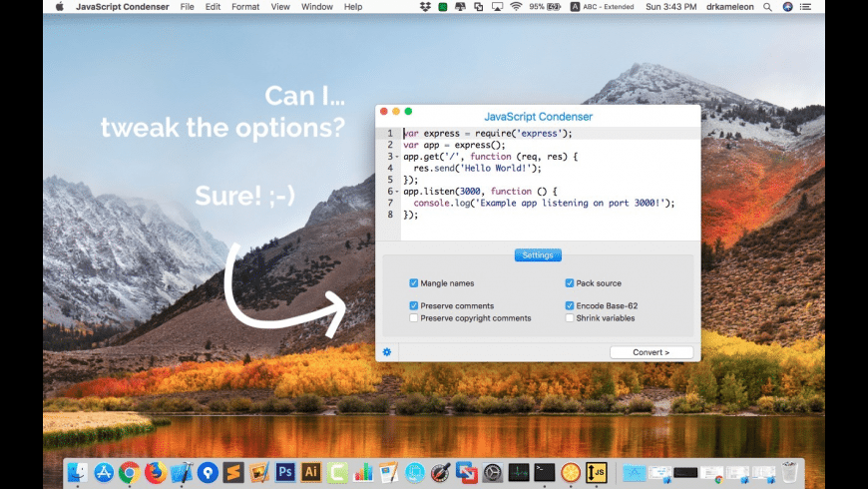Screen dimensions: 868x489
Task: Open System Preferences in the dock
Action: point(493,472)
